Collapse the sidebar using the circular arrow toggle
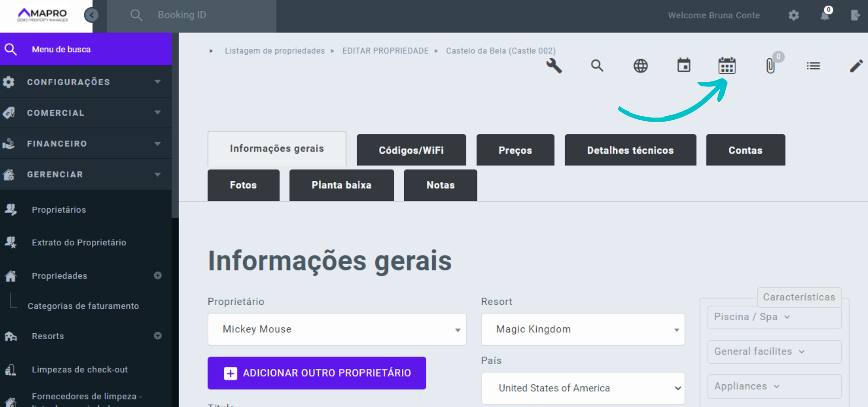 click(x=91, y=15)
